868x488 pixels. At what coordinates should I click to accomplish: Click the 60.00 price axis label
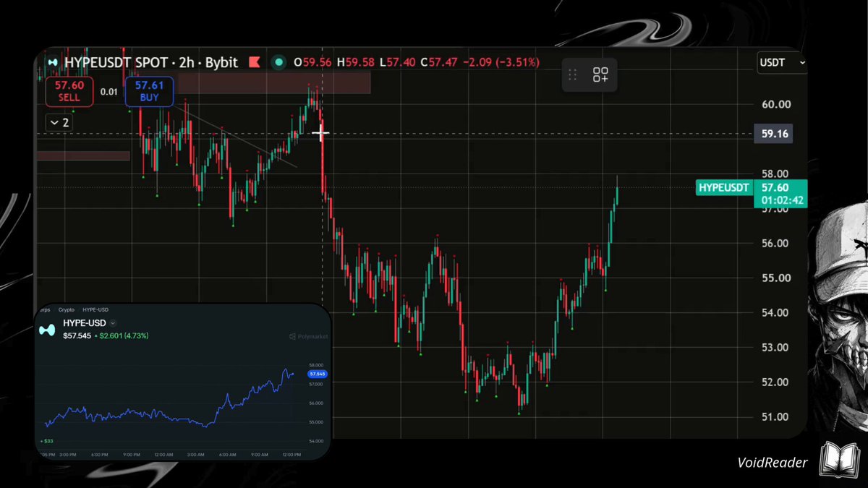pyautogui.click(x=776, y=104)
